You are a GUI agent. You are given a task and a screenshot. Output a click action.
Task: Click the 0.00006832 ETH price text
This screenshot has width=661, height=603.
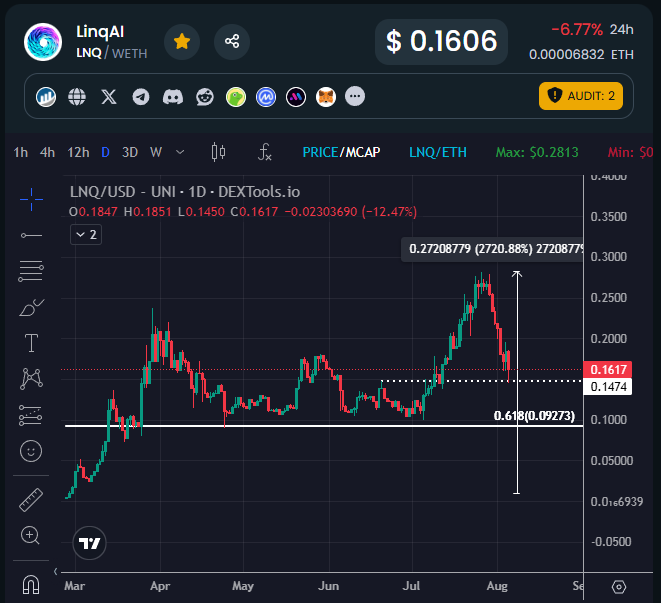(x=581, y=54)
